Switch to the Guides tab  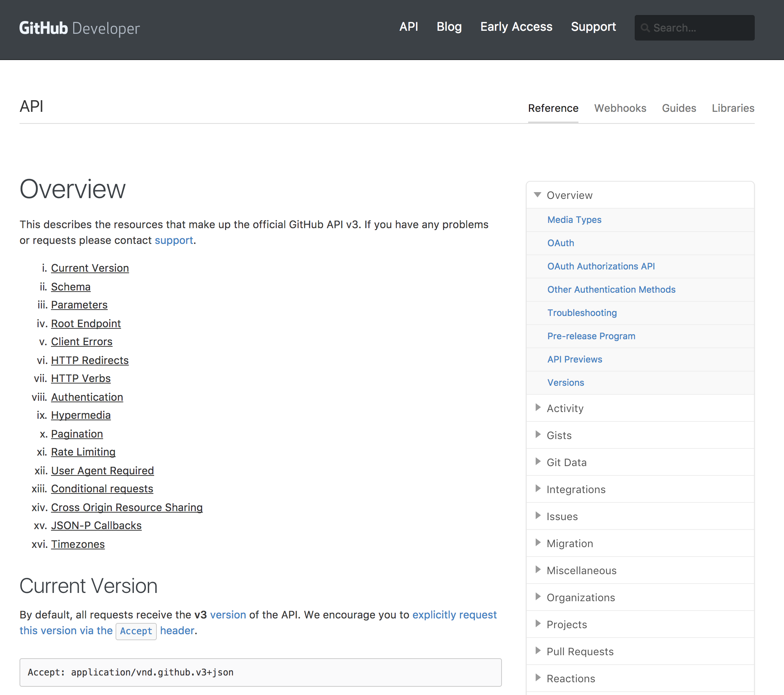coord(679,108)
